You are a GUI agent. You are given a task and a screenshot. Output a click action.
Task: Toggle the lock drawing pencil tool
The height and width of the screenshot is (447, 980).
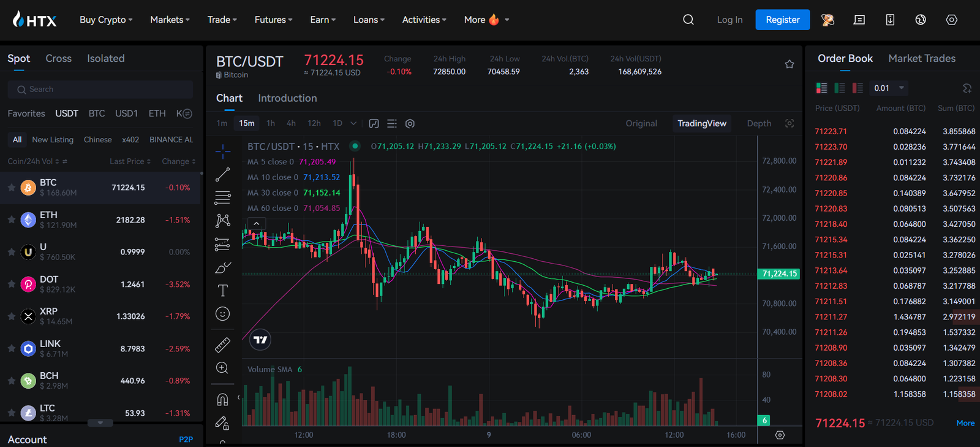[x=223, y=423]
